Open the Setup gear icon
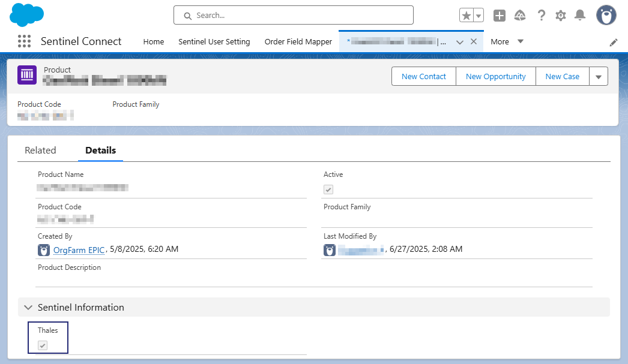Screen dimensions: 628x364 (x=561, y=16)
